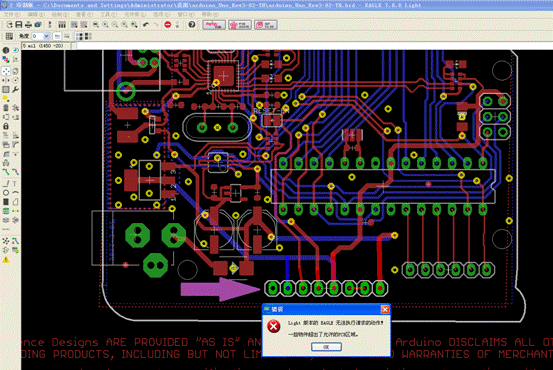Click the print toolbar icon
Screen dimensions: 553x370
pyautogui.click(x=28, y=25)
